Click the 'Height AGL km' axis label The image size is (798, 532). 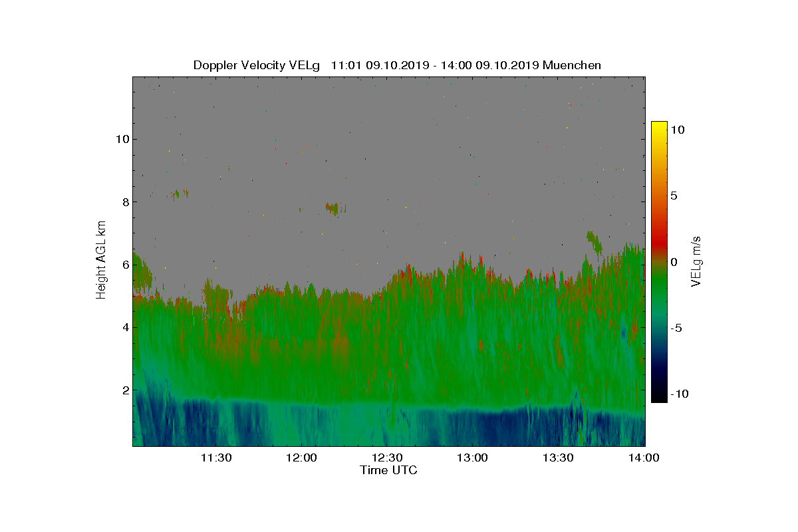(x=102, y=259)
